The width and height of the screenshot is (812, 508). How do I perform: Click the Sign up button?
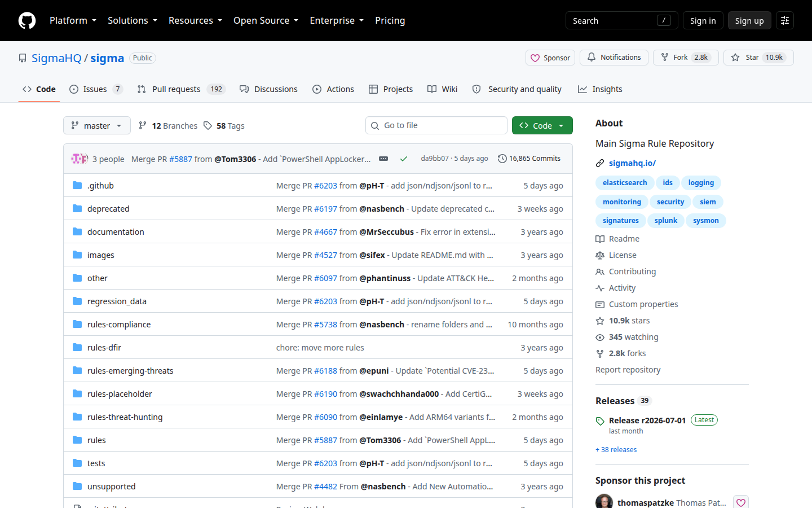pos(749,20)
